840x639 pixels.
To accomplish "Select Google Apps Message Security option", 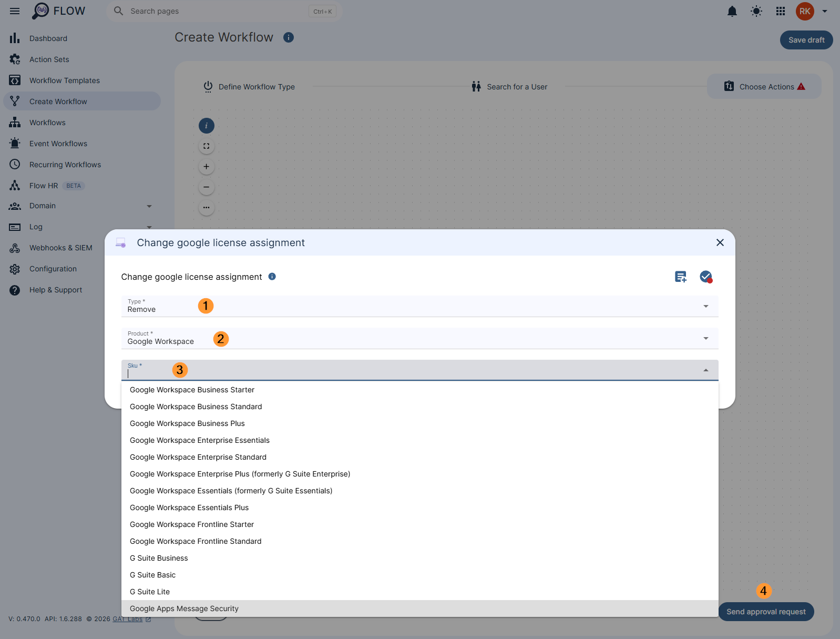I will (419, 608).
